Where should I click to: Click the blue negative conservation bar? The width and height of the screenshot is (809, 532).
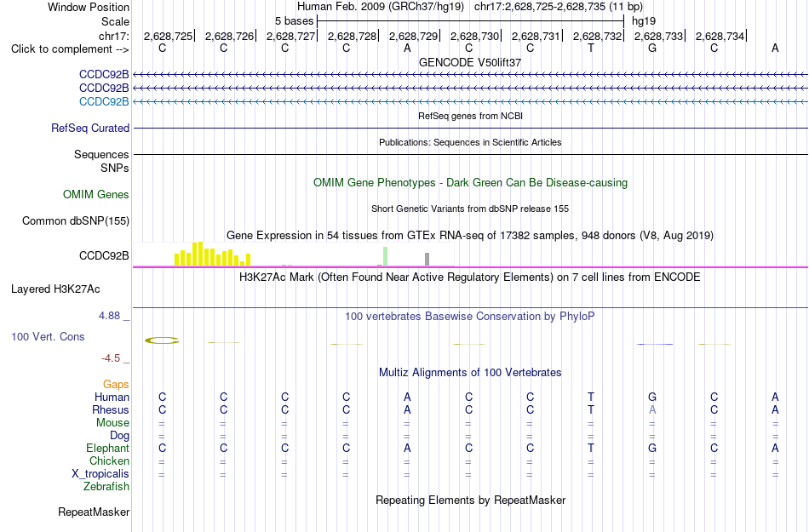tap(655, 344)
